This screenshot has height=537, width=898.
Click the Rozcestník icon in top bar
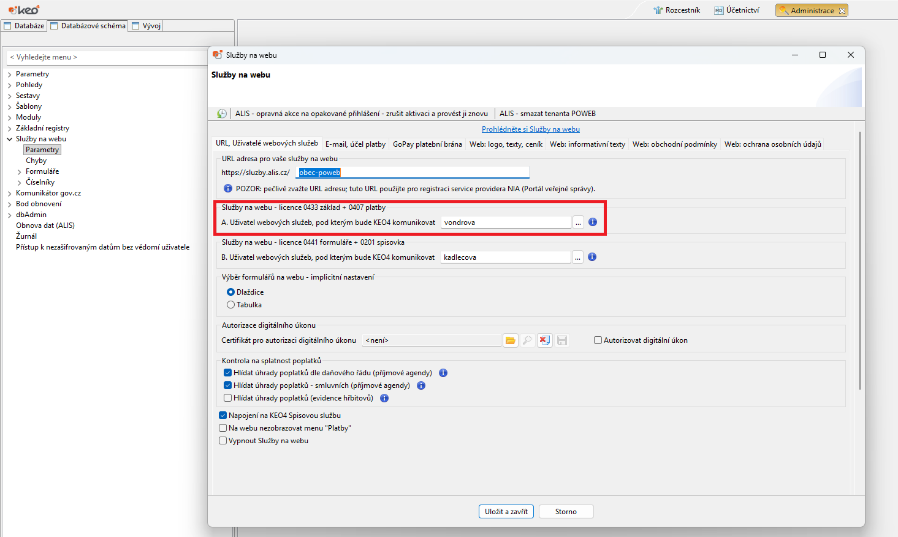coord(658,10)
